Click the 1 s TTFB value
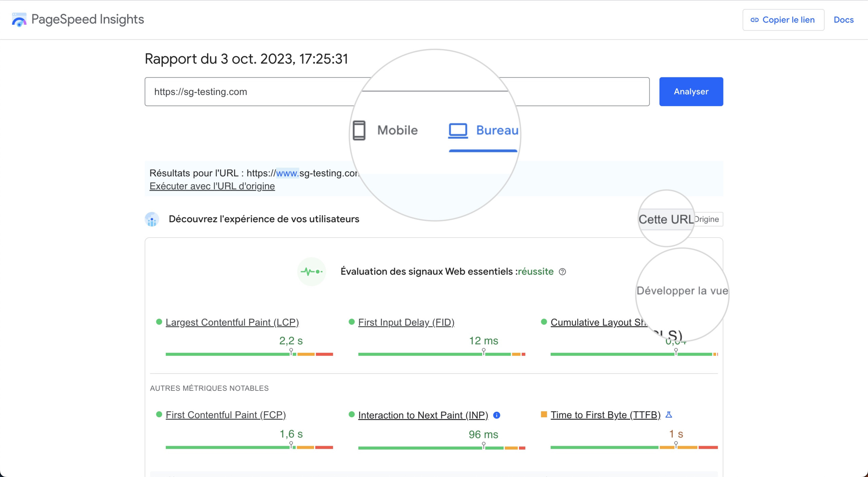The image size is (868, 477). coord(676,434)
